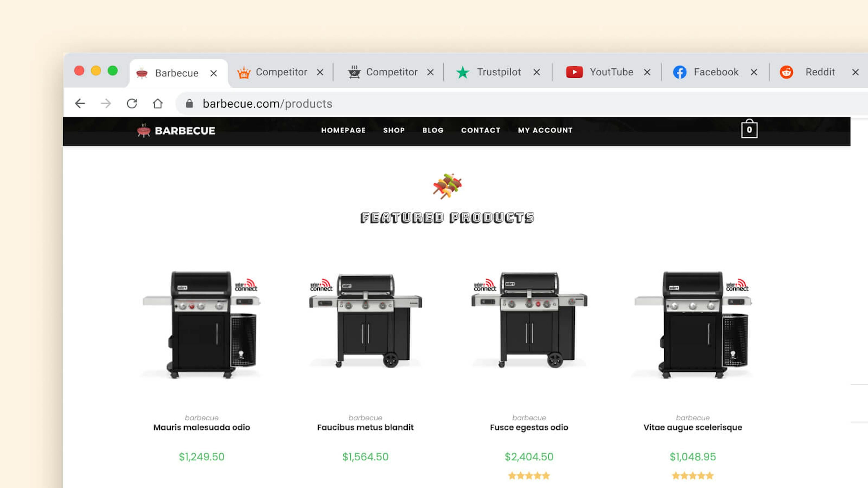868x488 pixels.
Task: Open the My Account menu link
Action: [545, 130]
